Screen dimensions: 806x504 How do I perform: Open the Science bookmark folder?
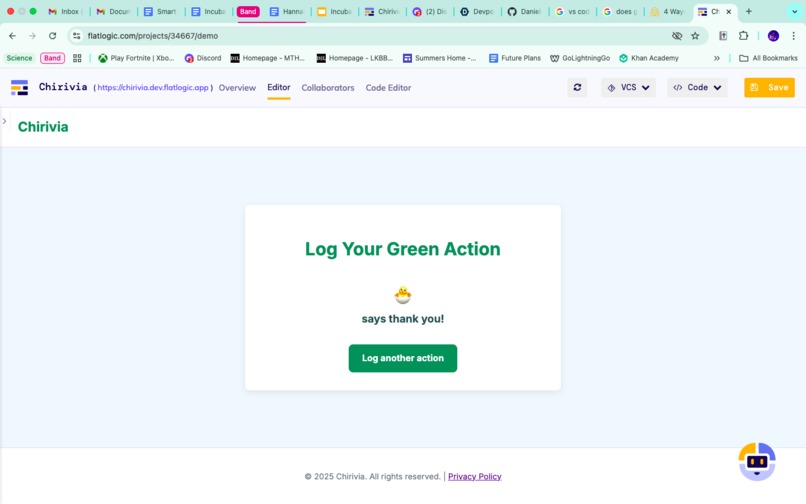19,58
